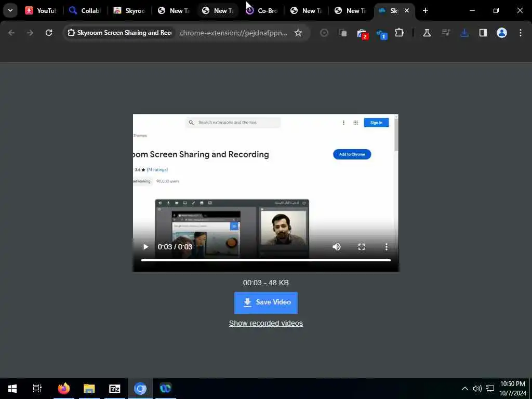Toggle the browser side panel
532x399 pixels.
483,33
